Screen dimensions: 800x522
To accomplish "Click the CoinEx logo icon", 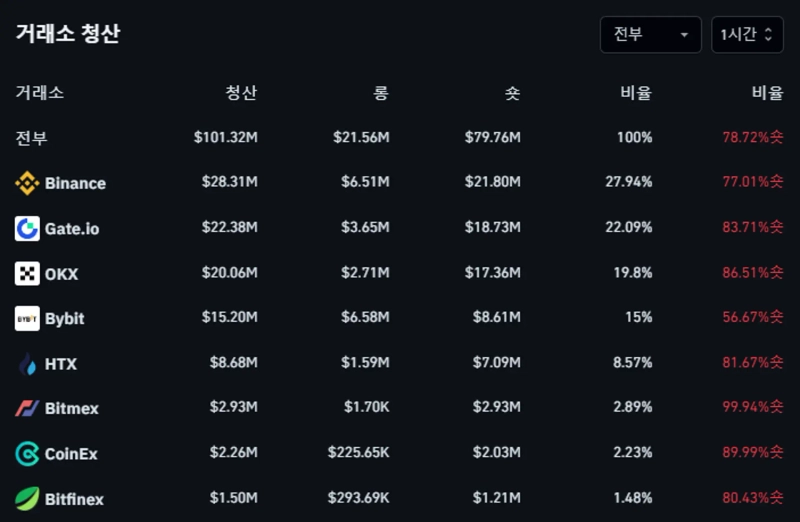I will (x=27, y=454).
